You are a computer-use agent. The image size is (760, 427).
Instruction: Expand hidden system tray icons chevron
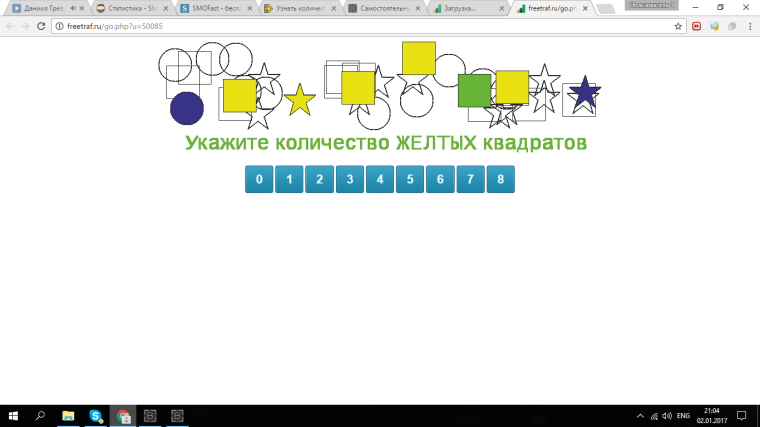click(640, 415)
